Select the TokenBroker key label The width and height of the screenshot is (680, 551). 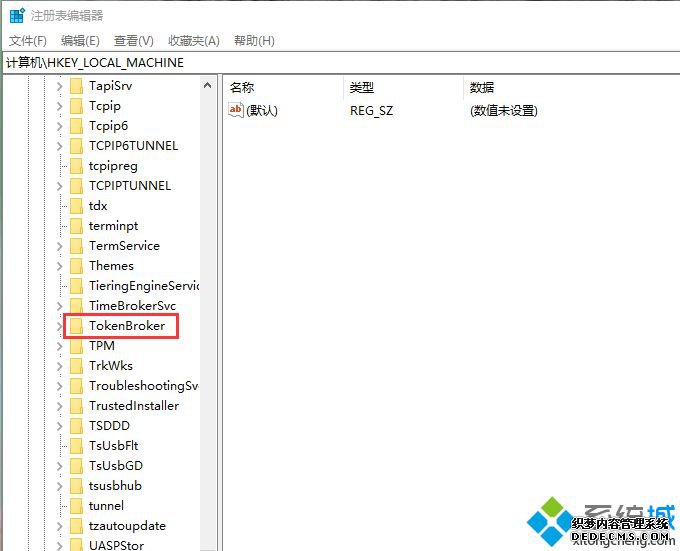coord(127,326)
